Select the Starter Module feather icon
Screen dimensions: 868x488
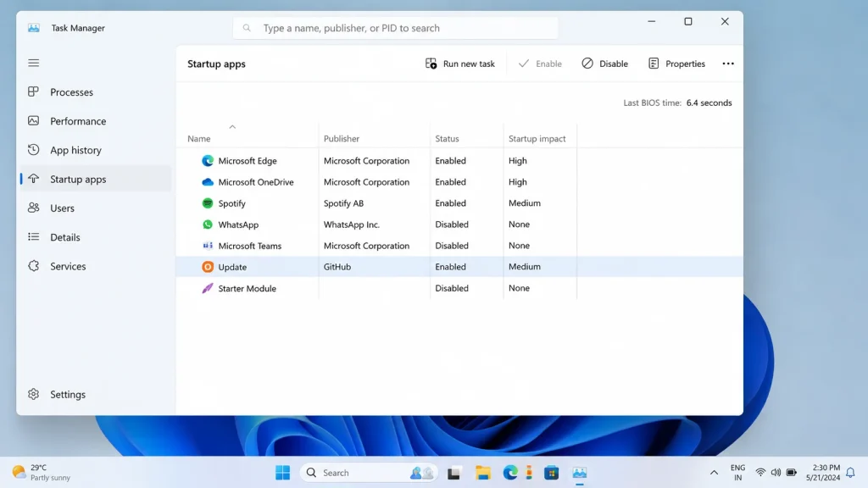point(208,288)
